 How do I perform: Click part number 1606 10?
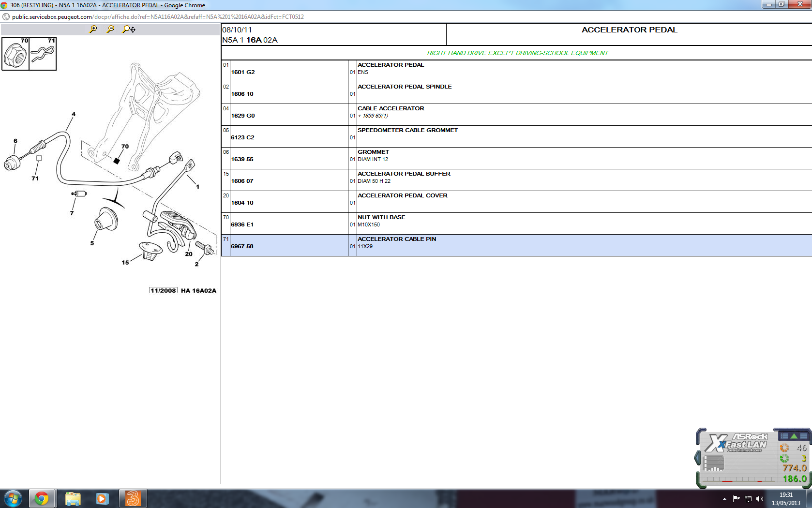click(x=242, y=94)
